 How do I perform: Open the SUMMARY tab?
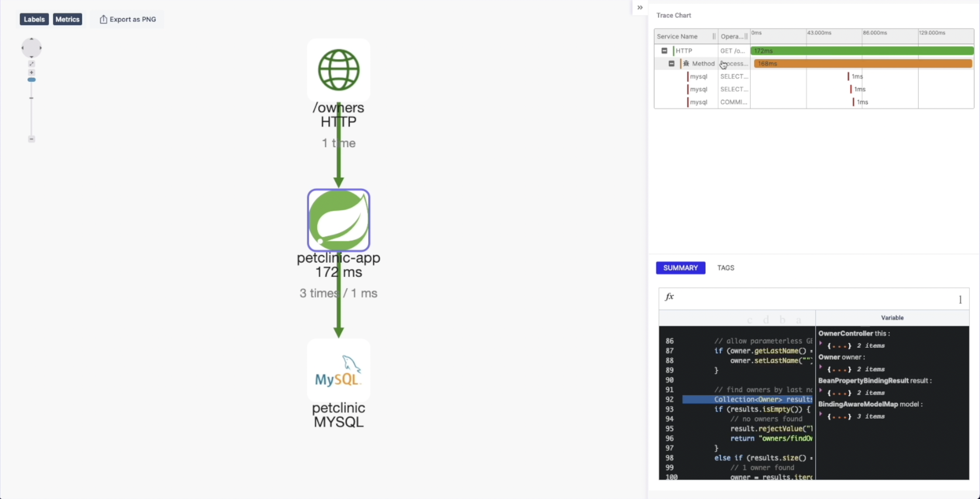tap(680, 268)
